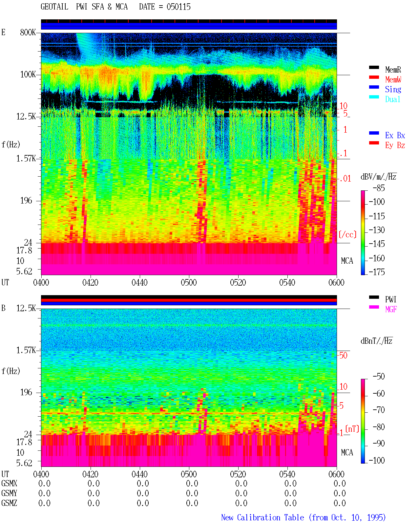This screenshot has width=420, height=523.
Task: Click the cyan Dual legend swatch
Action: [x=374, y=97]
